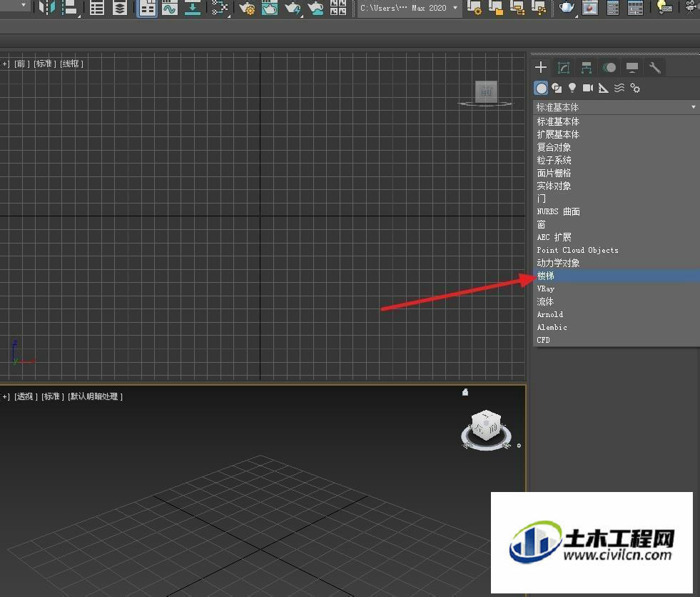Open perspective viewport [透视] view menu
This screenshot has width=700, height=597.
pos(26,396)
